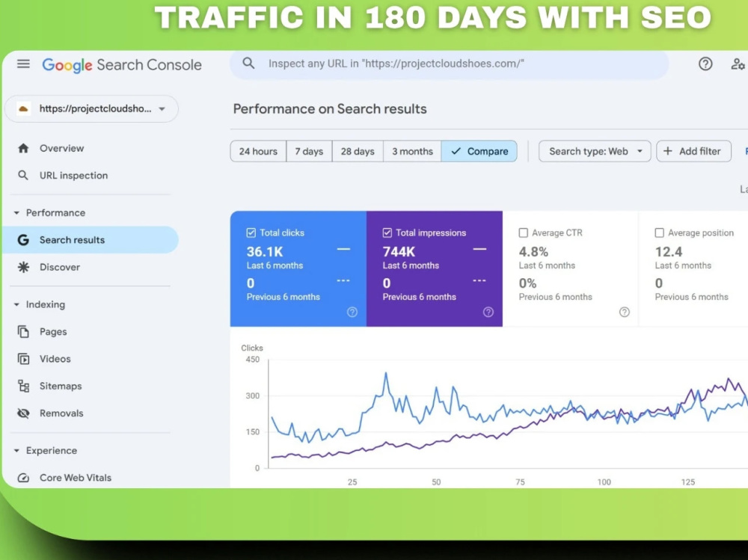Toggle the Total clicks checkbox
Screen dimensions: 748x560
tap(251, 233)
